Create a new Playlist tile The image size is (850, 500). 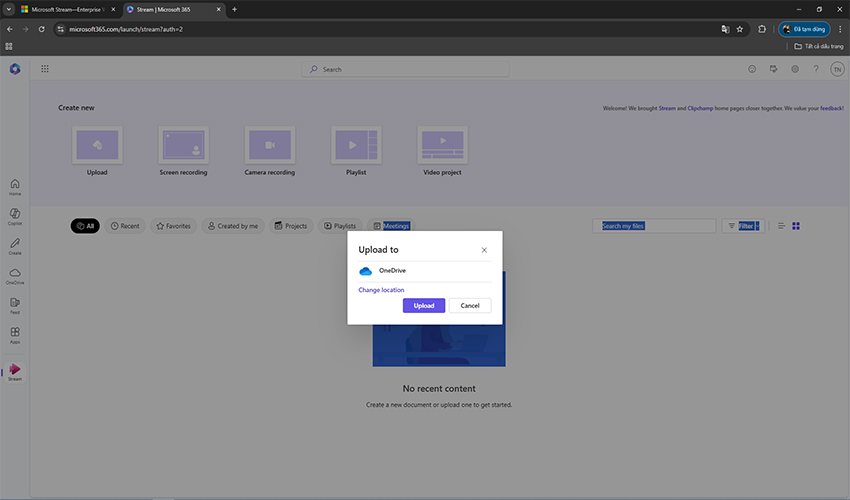pos(356,151)
